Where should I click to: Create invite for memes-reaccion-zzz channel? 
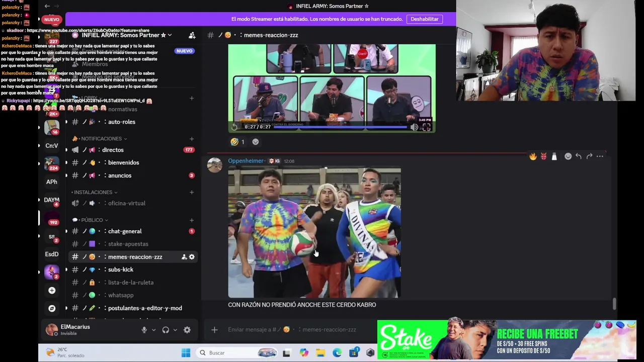[184, 257]
